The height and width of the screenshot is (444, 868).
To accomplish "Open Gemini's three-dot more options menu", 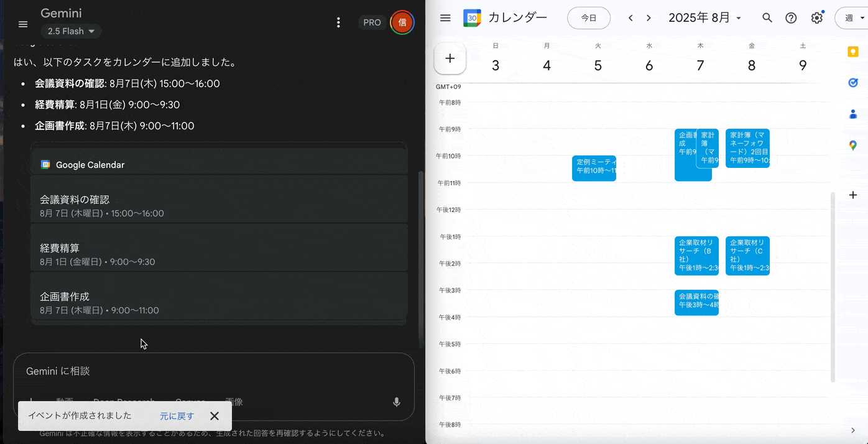I will (x=338, y=22).
